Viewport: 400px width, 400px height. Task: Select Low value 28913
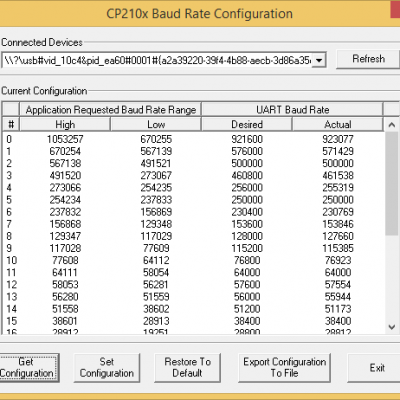pyautogui.click(x=156, y=321)
